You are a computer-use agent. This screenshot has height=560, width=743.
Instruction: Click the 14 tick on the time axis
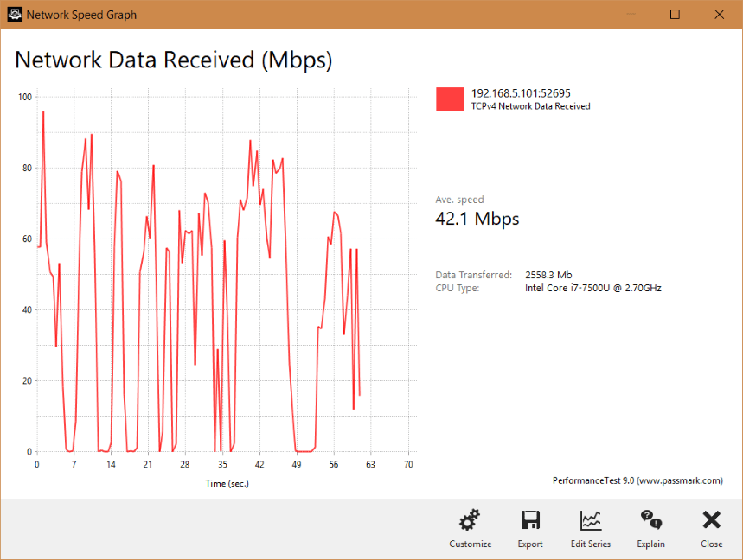point(111,464)
